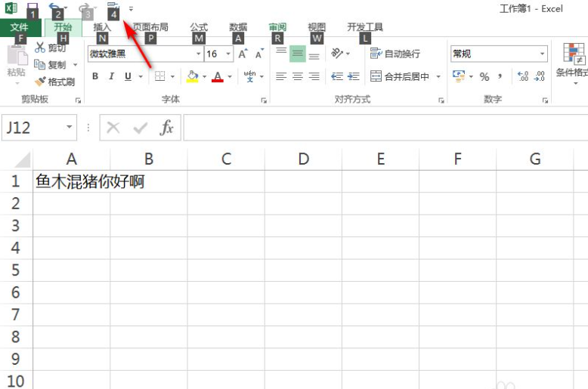Viewport: 588px width, 389px height.
Task: Open the font name dropdown 微软雅黑
Action: (x=199, y=54)
